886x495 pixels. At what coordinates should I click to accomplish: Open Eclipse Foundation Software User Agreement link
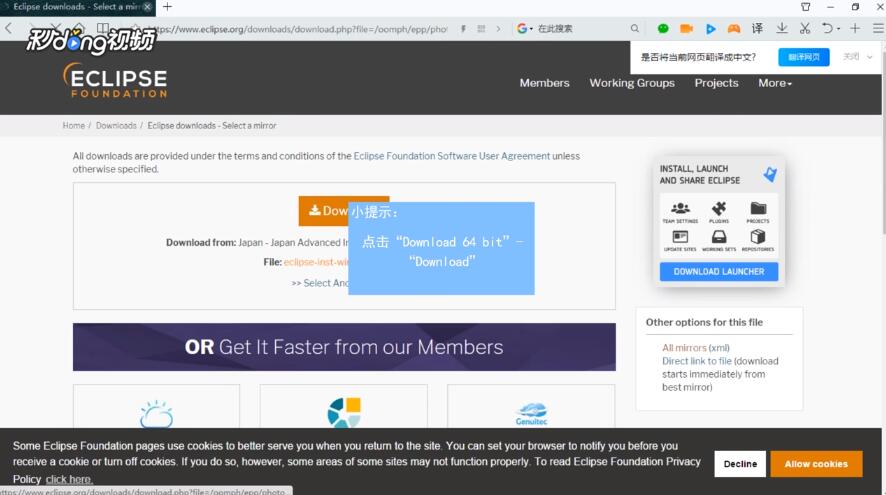(x=451, y=156)
